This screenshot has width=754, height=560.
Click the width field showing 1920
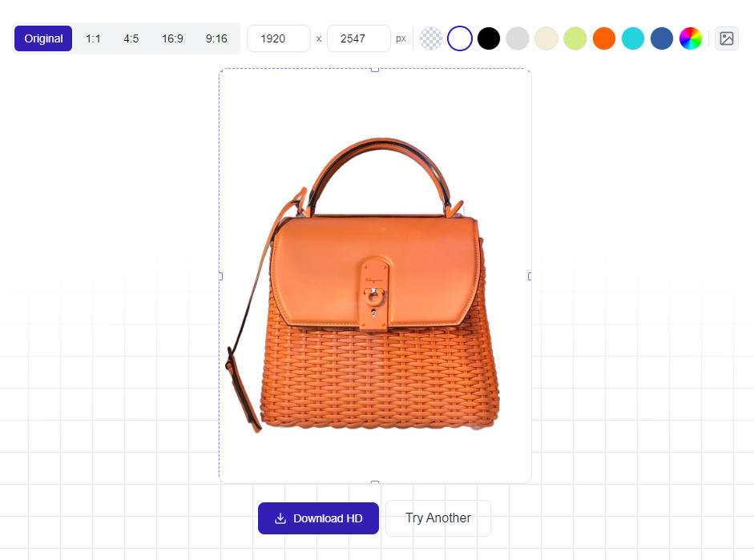click(278, 38)
